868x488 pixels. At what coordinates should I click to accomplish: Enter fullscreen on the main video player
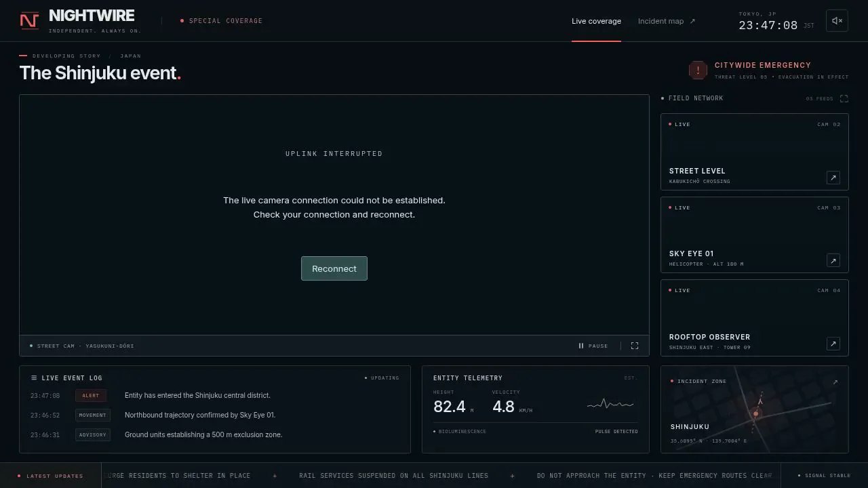pyautogui.click(x=635, y=346)
